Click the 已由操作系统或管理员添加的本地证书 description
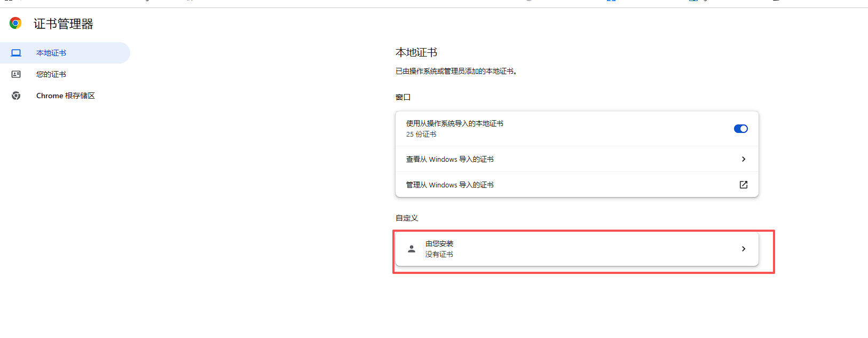 456,71
